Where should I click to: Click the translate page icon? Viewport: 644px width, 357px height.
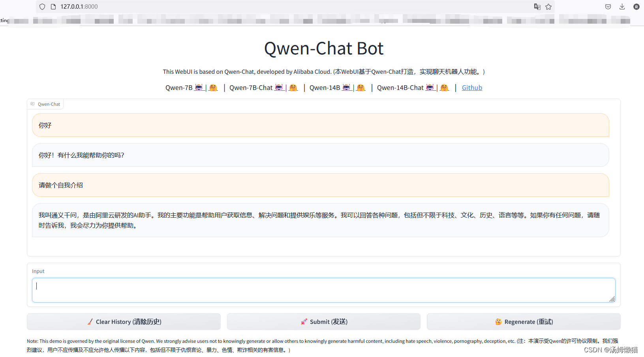click(537, 7)
